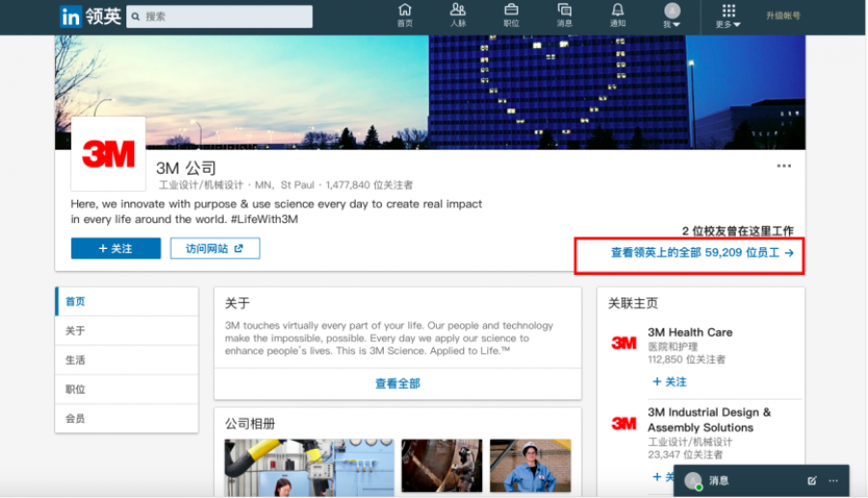This screenshot has height=498, width=868.
Task: Open 消息 messaging icon in navbar
Action: click(564, 15)
